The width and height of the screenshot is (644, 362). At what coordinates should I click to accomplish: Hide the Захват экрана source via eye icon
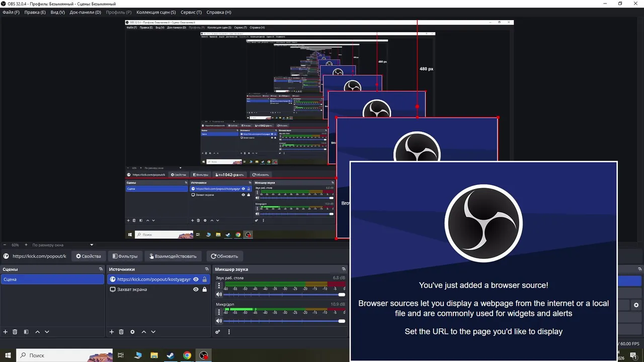coord(196,290)
